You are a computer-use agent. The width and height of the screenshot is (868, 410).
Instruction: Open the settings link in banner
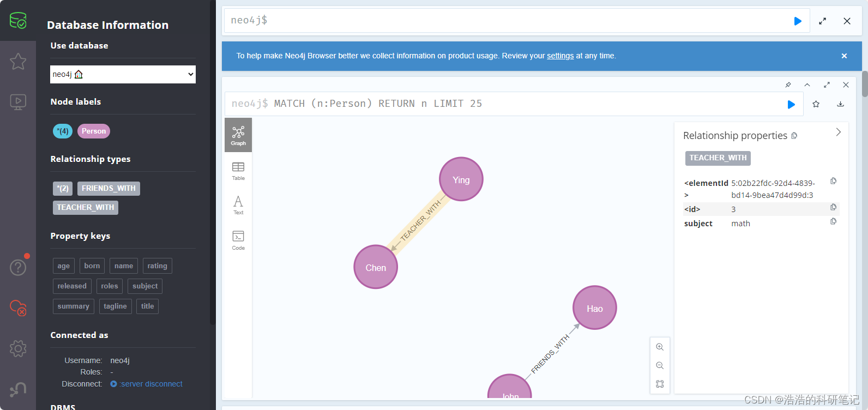(560, 56)
